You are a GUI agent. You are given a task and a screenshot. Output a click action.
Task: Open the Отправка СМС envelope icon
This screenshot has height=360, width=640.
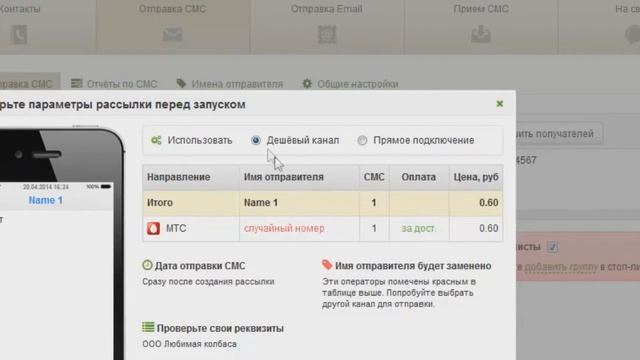pyautogui.click(x=173, y=35)
